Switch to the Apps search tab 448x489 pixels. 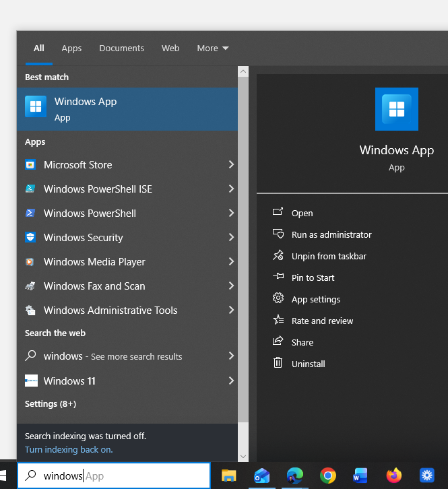coord(71,48)
